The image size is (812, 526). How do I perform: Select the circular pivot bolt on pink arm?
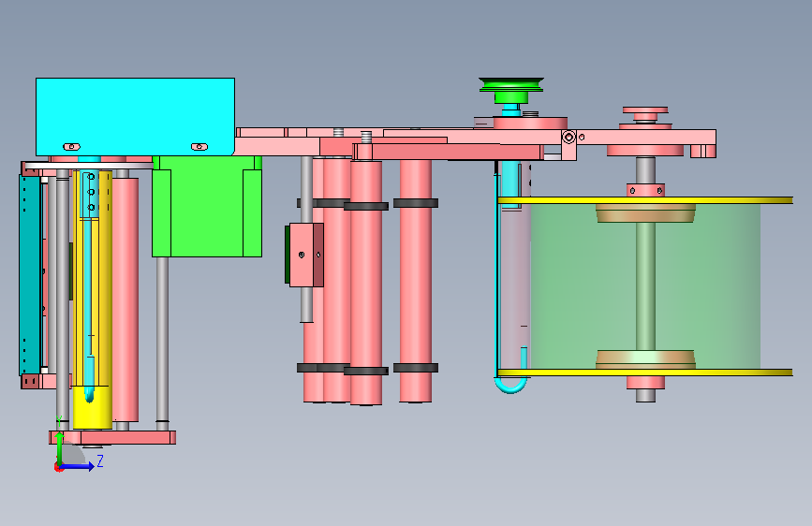pyautogui.click(x=568, y=138)
